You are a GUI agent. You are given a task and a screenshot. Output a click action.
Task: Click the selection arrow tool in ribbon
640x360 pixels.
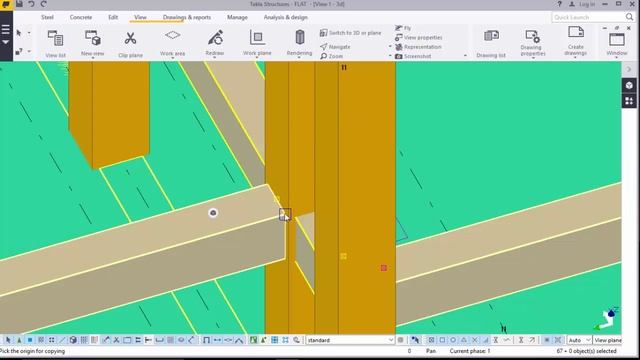click(19, 33)
